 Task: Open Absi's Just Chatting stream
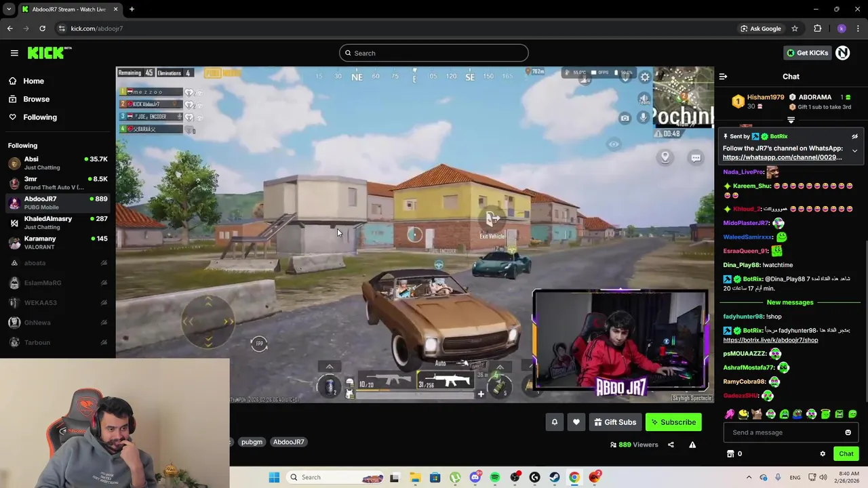coord(58,163)
